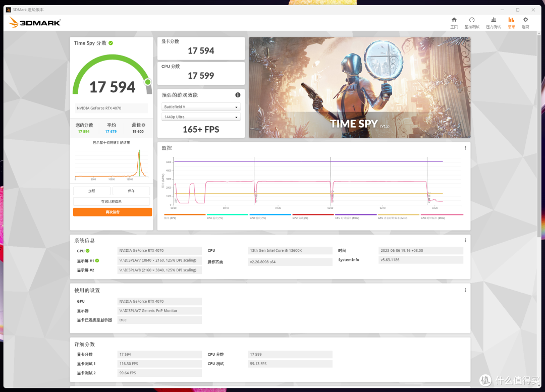This screenshot has width=545, height=392.
Task: Click graphics test 2 value 99.64 FPS
Action: 159,373
